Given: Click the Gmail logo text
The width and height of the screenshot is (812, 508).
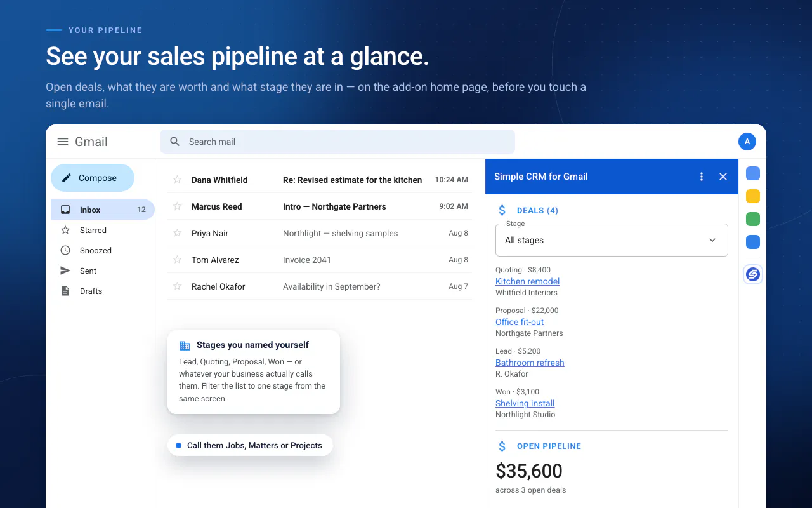Looking at the screenshot, I should click(91, 142).
